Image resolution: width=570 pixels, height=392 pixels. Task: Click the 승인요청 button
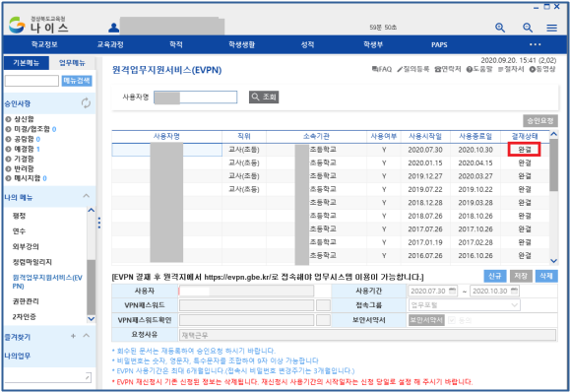(540, 121)
